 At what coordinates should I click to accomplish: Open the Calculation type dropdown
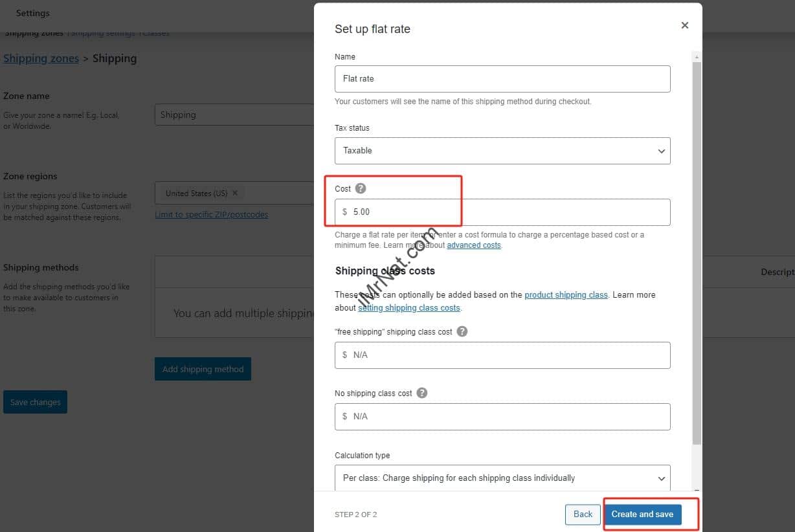click(502, 478)
